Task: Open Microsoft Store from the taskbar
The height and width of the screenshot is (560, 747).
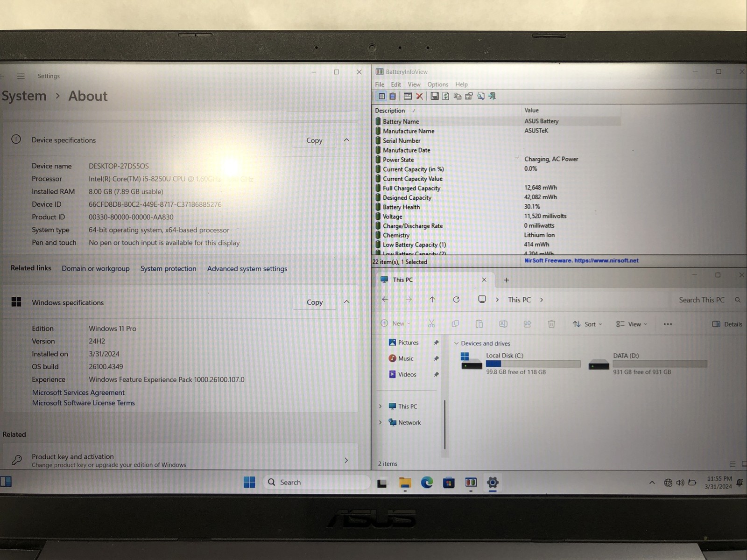Action: click(449, 483)
